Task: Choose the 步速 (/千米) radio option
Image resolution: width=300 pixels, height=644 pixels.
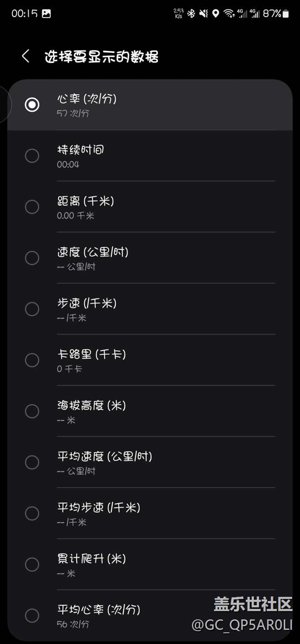Action: pos(32,309)
